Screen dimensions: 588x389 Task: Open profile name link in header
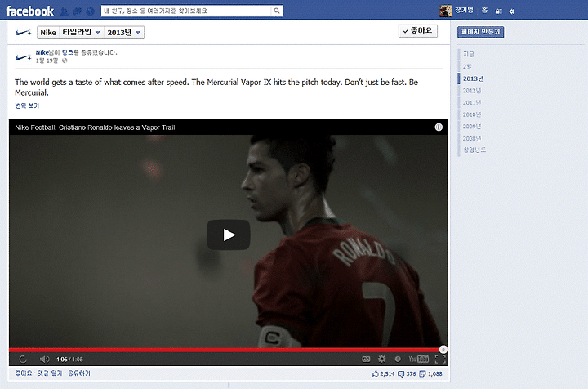point(464,11)
